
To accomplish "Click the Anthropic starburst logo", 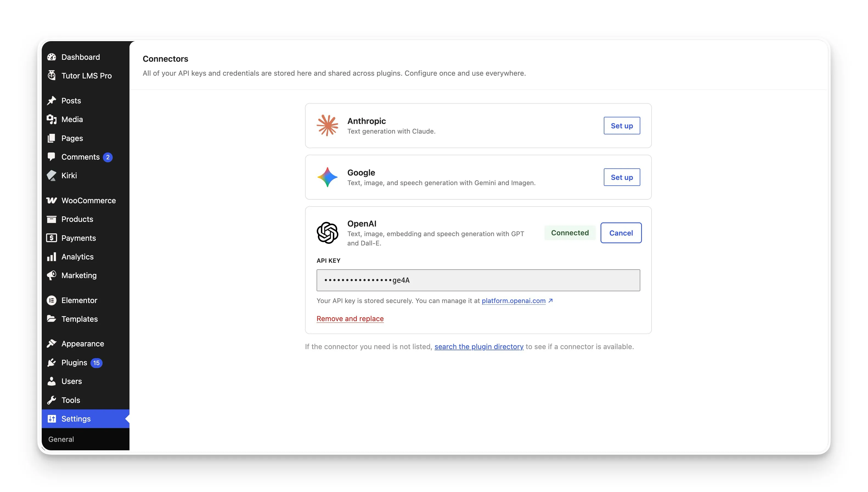I will tap(327, 125).
